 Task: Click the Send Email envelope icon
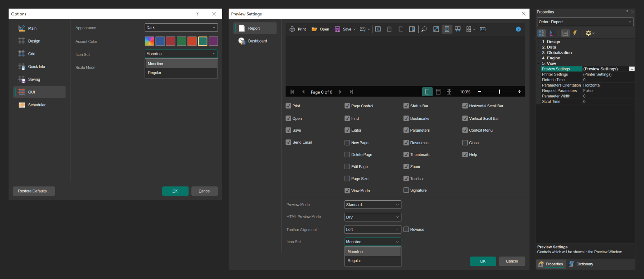point(363,29)
